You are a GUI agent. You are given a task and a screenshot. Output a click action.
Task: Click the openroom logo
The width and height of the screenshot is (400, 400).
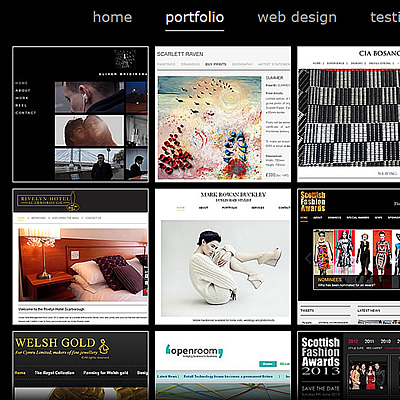pos(194,351)
